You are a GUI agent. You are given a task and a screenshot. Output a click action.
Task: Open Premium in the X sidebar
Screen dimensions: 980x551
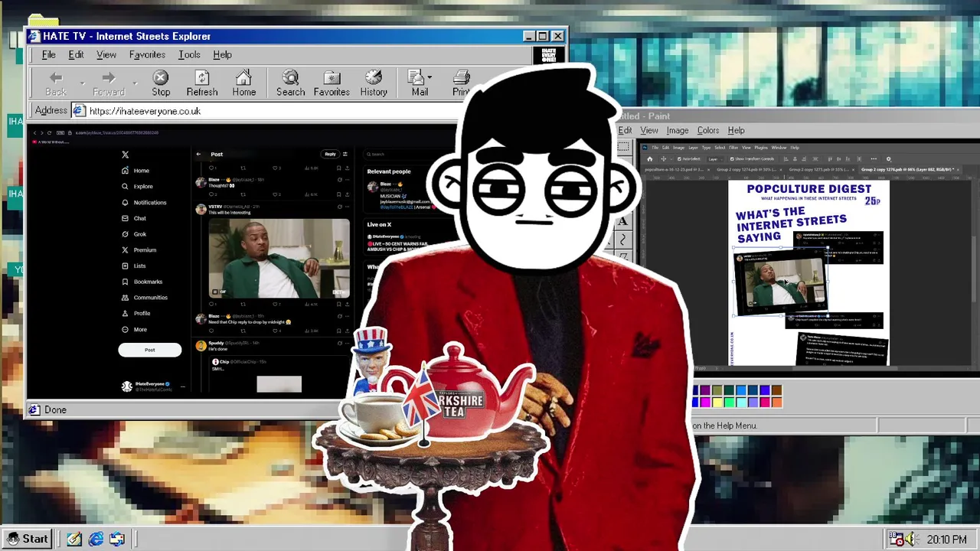tap(139, 249)
